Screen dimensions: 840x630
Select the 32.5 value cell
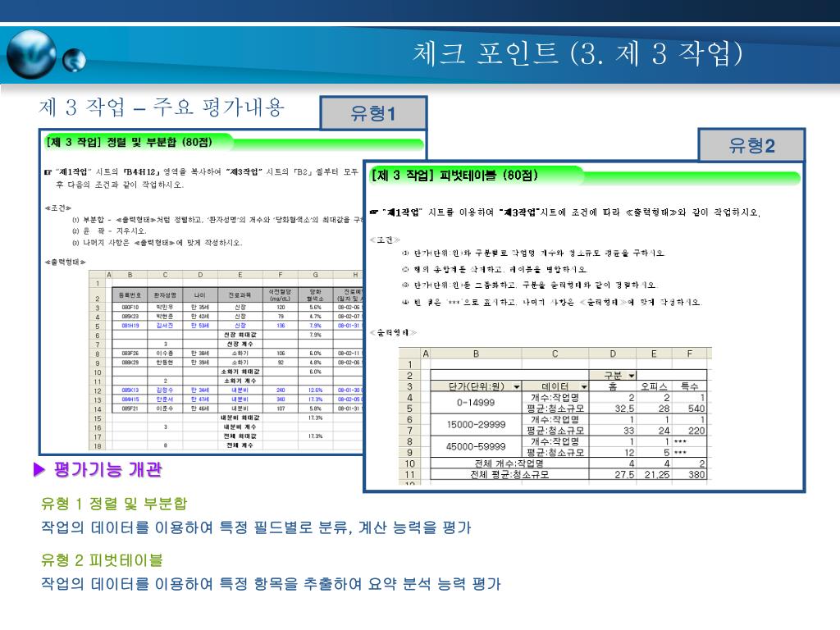coord(613,409)
